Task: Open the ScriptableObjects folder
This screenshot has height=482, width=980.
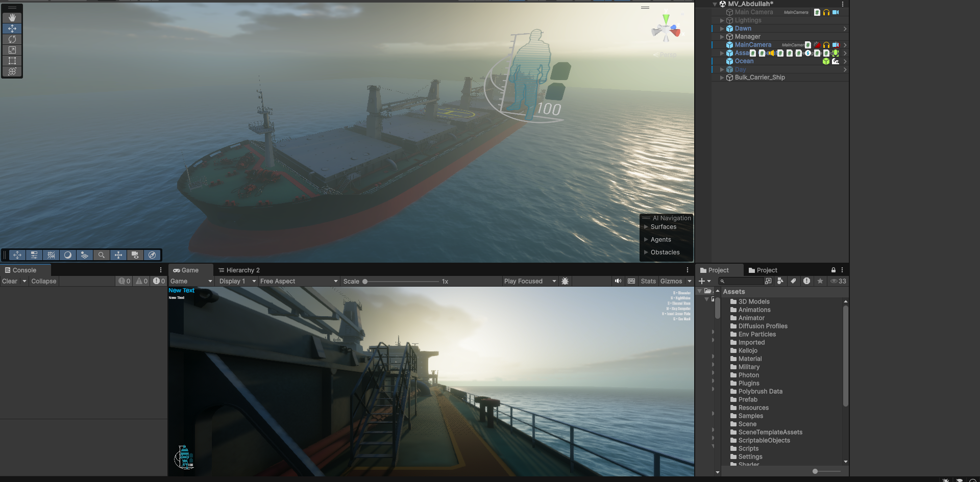Action: (760, 441)
